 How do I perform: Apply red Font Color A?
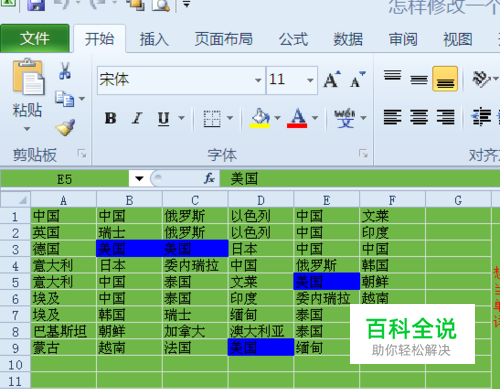(x=297, y=118)
